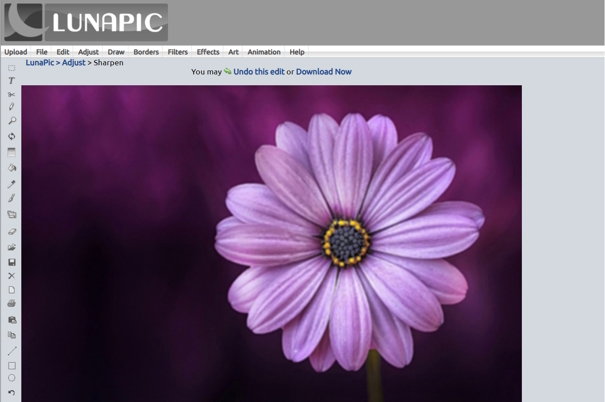This screenshot has width=605, height=402.
Task: Choose the eraser tool
Action: tap(12, 231)
